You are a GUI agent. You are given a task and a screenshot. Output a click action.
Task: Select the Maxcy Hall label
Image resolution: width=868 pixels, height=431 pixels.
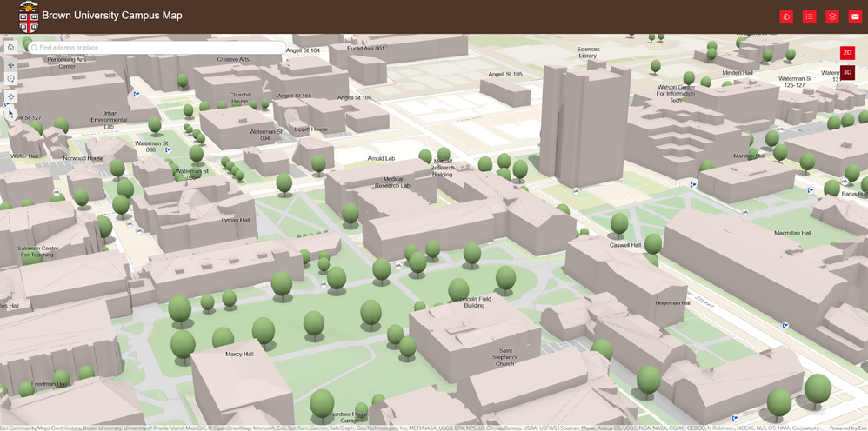click(x=240, y=354)
